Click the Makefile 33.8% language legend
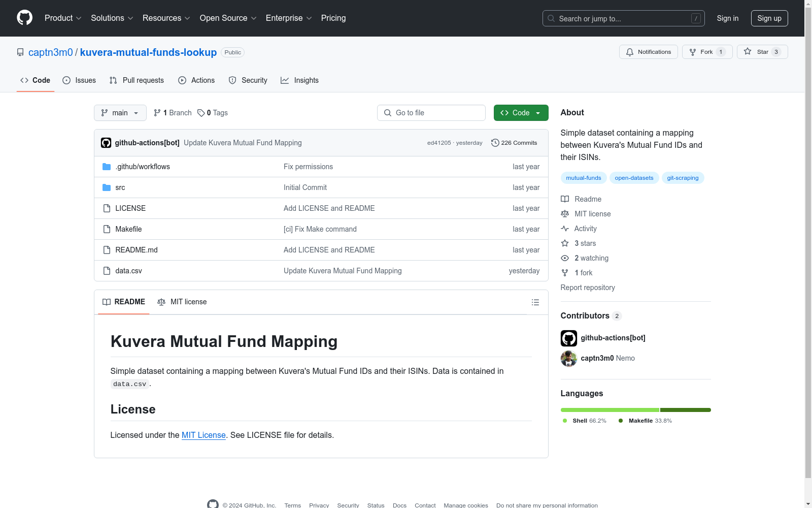This screenshot has width=812, height=508. [645, 421]
